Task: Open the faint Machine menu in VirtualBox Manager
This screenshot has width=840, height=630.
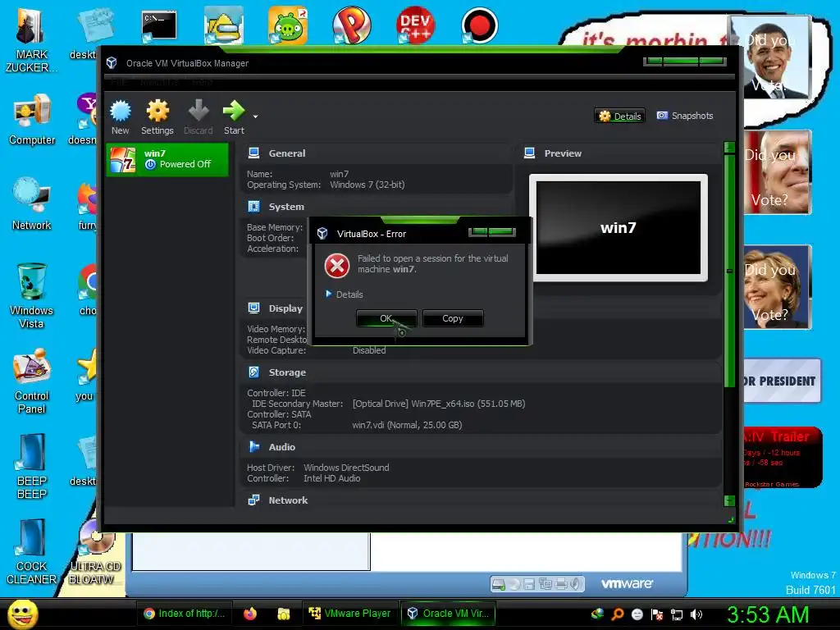Action: [x=160, y=83]
